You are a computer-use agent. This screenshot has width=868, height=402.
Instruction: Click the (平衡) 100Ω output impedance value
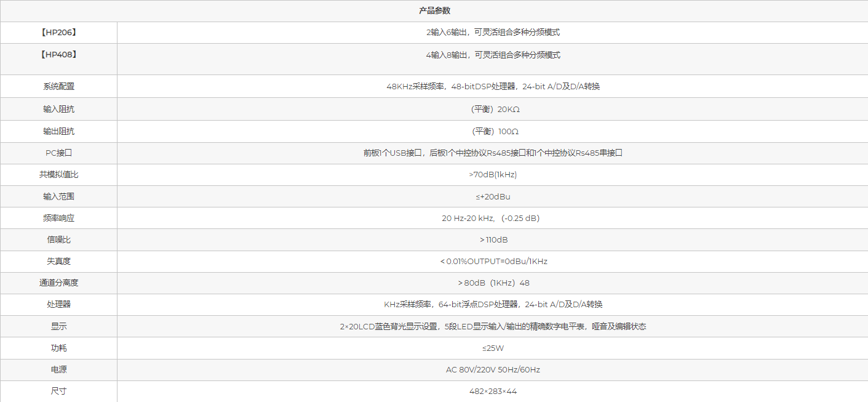click(x=493, y=132)
